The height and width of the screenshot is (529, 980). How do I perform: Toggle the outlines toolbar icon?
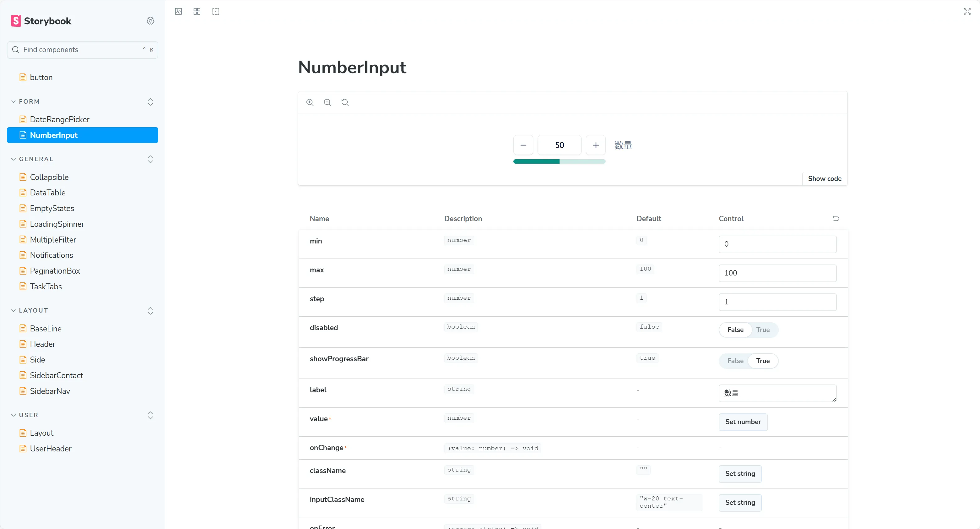pos(216,11)
